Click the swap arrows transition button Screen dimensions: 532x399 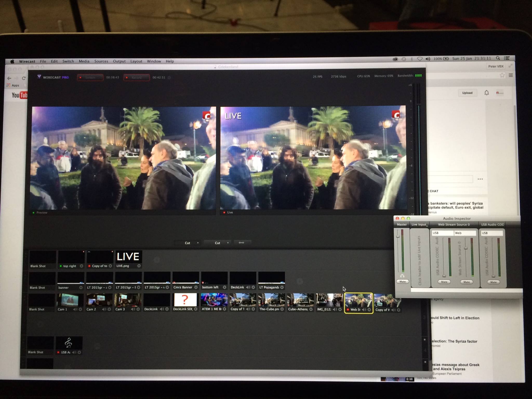click(x=241, y=243)
